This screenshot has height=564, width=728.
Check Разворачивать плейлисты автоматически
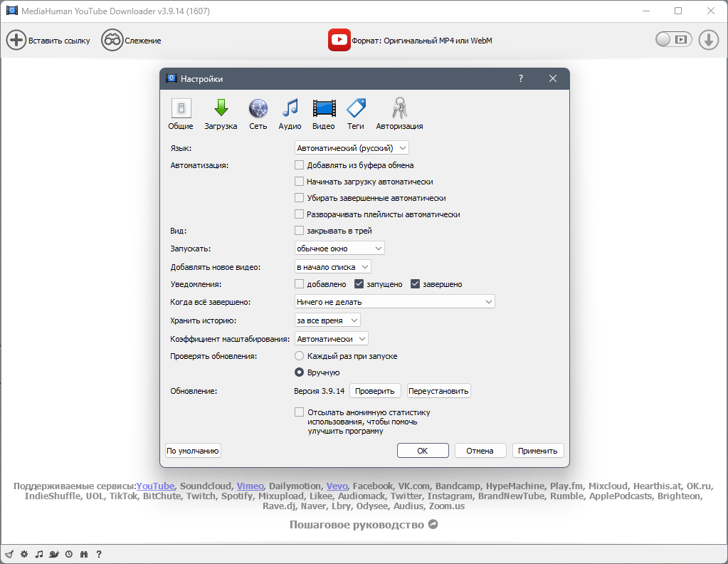point(300,214)
